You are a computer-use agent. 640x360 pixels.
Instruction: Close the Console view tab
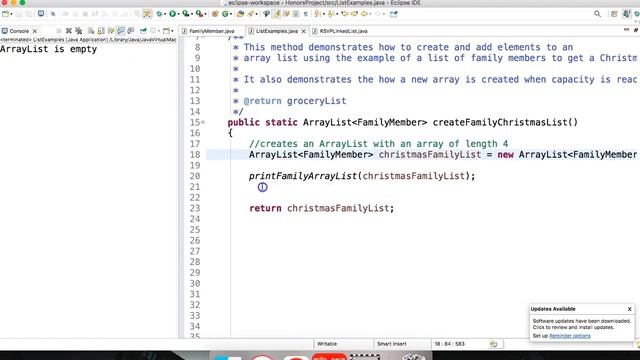(x=35, y=31)
